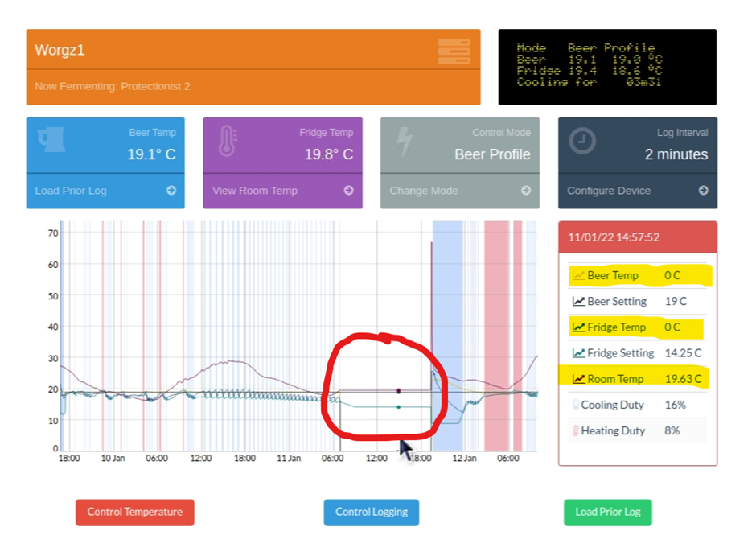Click the arrow icon beside Load Prior Log
The width and height of the screenshot is (756, 560).
pos(171,191)
